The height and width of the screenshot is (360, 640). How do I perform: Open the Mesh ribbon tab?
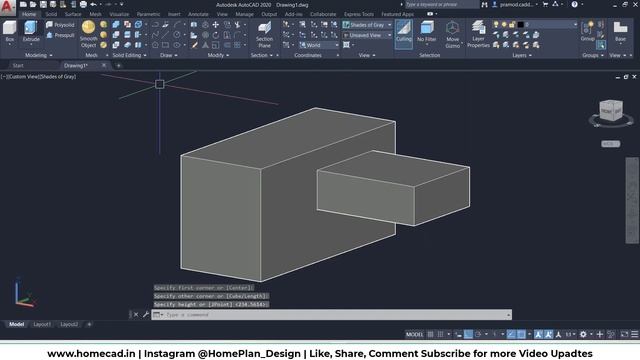pyautogui.click(x=95, y=14)
